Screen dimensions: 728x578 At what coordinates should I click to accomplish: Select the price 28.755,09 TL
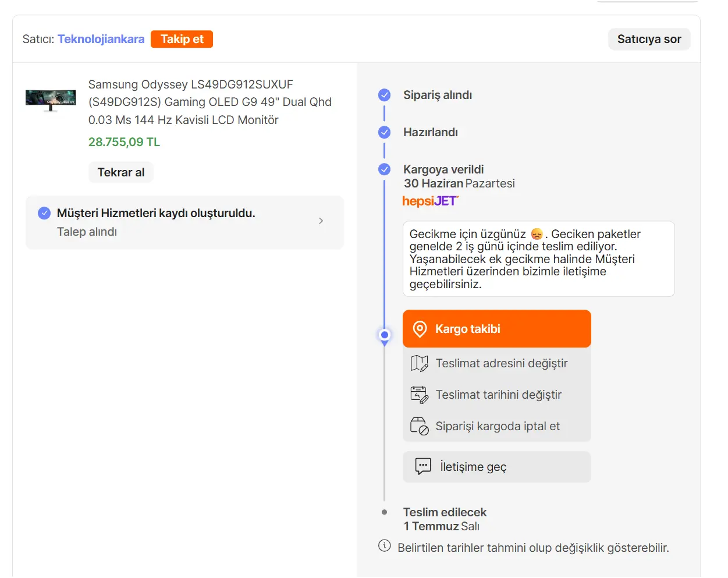tap(124, 142)
